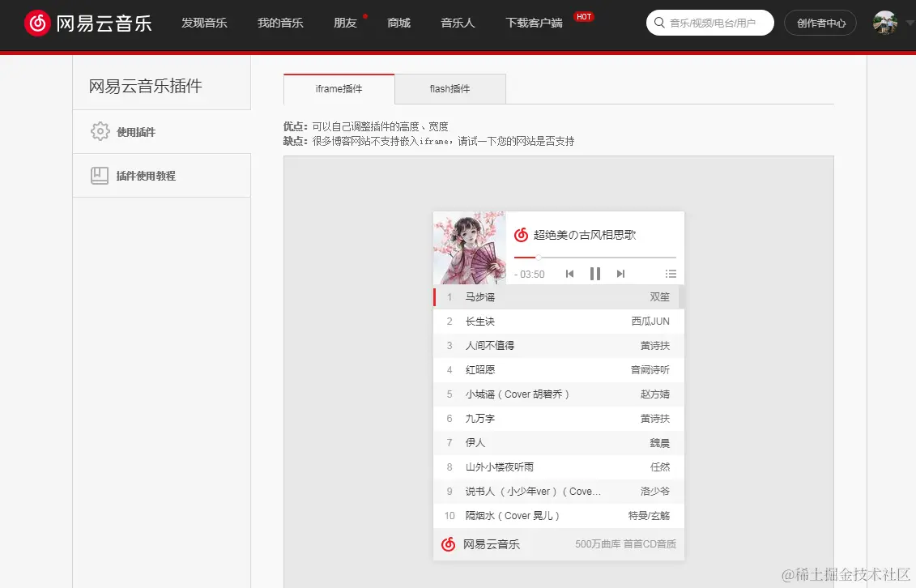This screenshot has height=588, width=916.
Task: Toggle the playlist list icon in player
Action: click(x=671, y=273)
